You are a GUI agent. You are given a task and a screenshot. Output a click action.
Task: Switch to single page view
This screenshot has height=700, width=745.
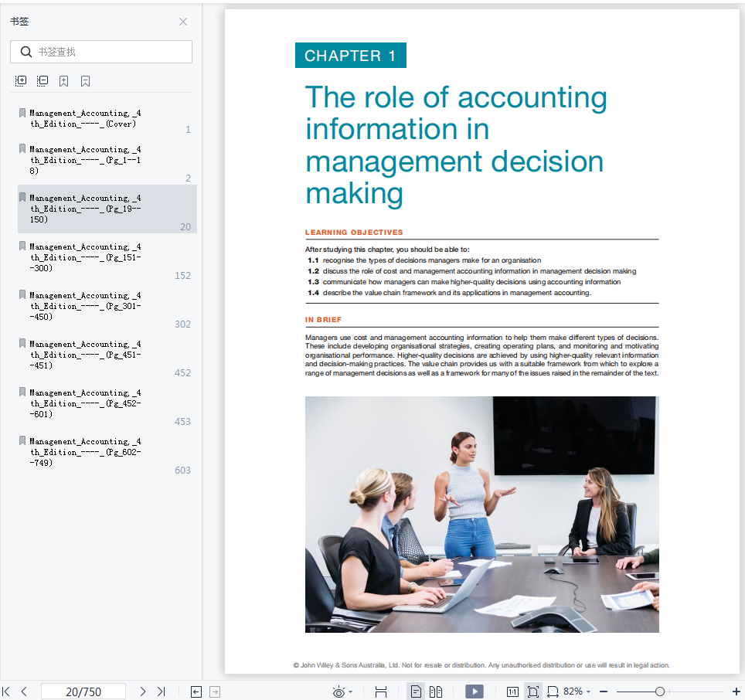416,692
